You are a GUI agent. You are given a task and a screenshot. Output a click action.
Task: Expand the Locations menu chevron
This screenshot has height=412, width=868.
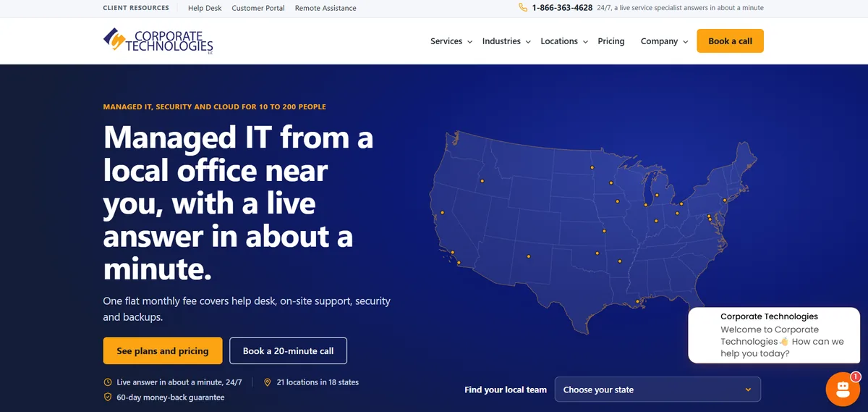pyautogui.click(x=585, y=42)
